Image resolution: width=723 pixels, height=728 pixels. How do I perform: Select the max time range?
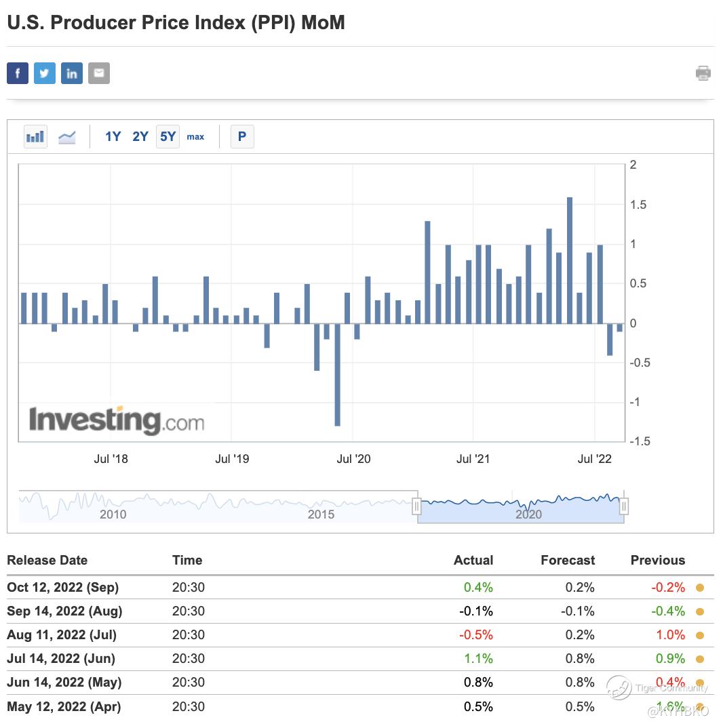195,137
